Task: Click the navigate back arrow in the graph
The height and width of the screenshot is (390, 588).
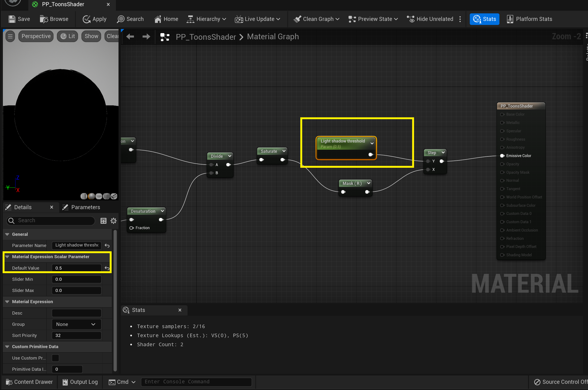Action: (x=130, y=37)
